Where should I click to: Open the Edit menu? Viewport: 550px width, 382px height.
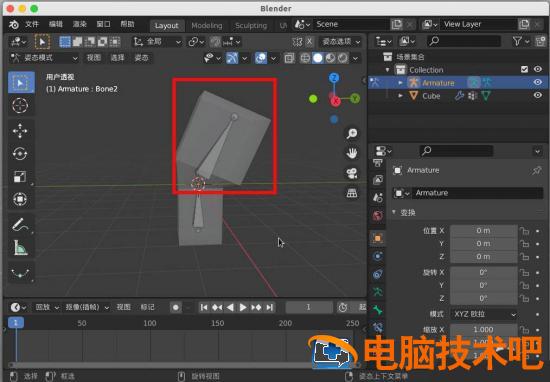point(55,24)
